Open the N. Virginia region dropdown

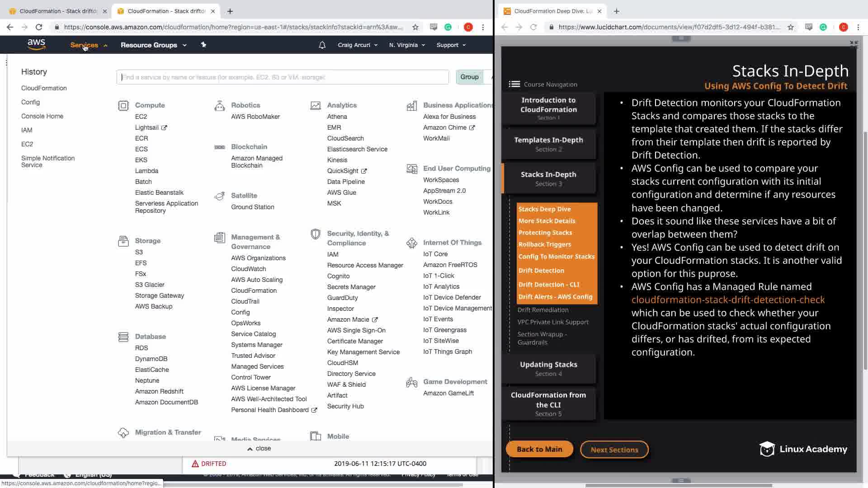point(407,45)
